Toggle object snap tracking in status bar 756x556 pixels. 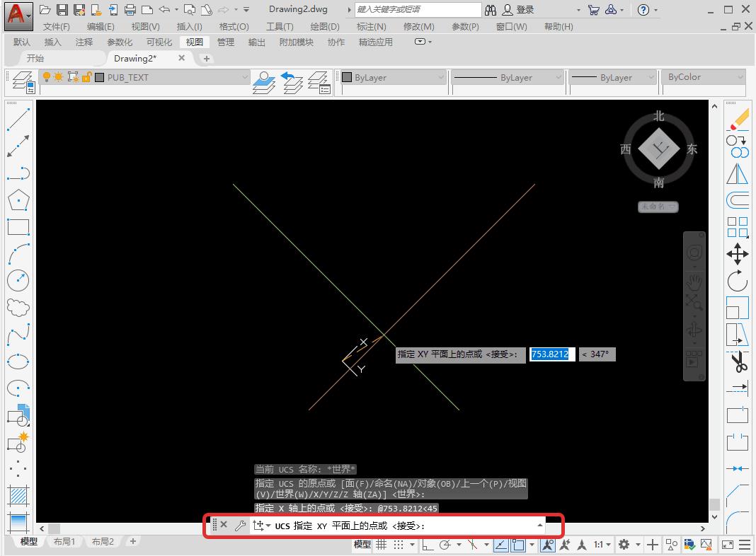501,545
